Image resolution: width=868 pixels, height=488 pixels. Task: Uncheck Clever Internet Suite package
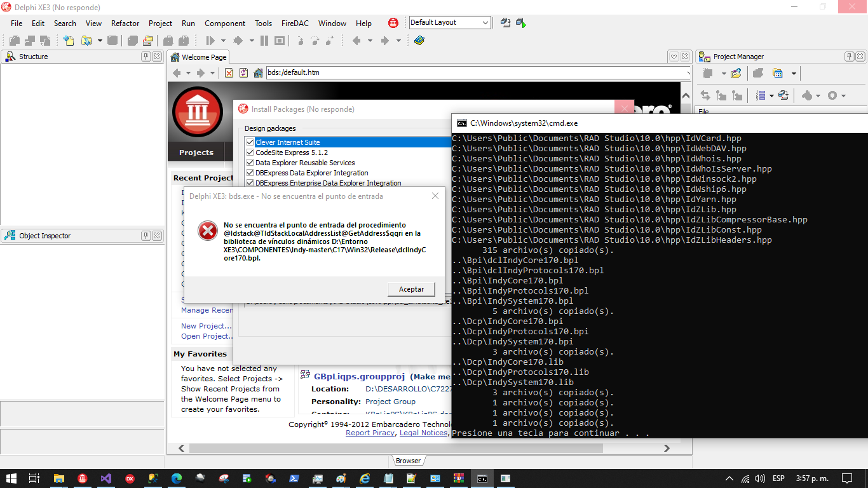pyautogui.click(x=250, y=142)
